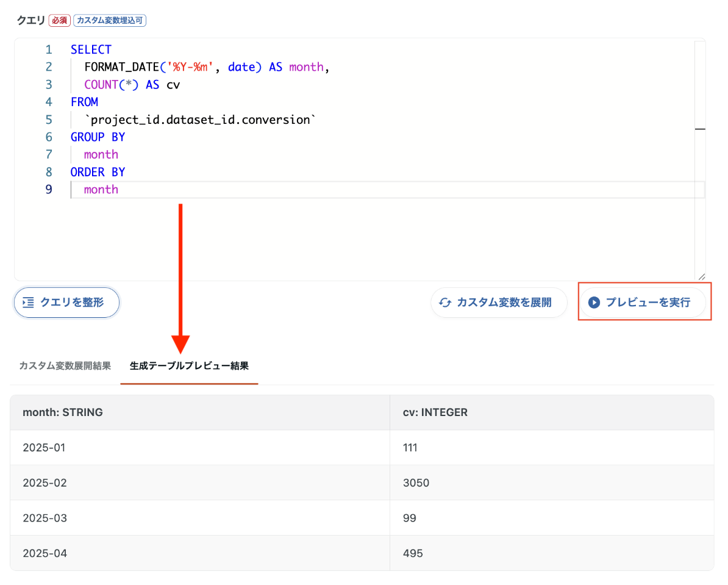Click line number 5 in the editor gutter
Viewport: 728px width, 585px height.
[x=49, y=120]
